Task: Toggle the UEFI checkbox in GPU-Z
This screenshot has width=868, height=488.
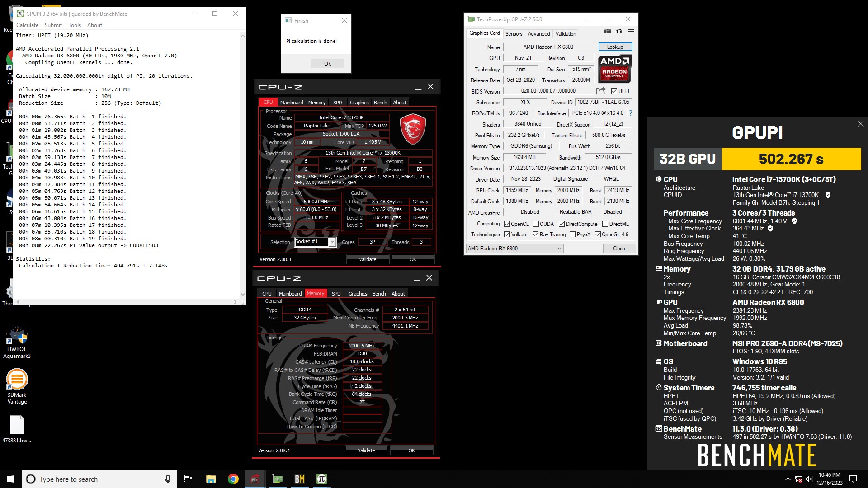Action: (614, 91)
